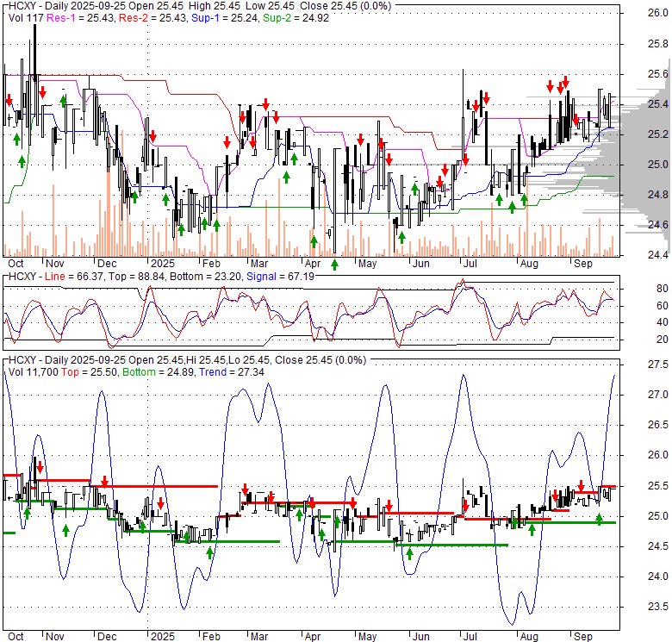Image resolution: width=672 pixels, height=642 pixels.
Task: Click the Jul label on top chart's time axis
Action: (x=470, y=264)
